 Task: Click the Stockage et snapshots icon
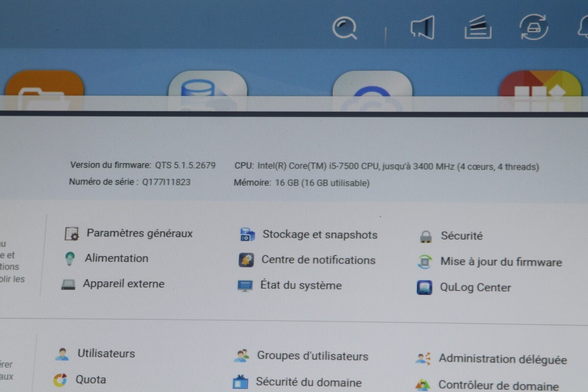247,235
